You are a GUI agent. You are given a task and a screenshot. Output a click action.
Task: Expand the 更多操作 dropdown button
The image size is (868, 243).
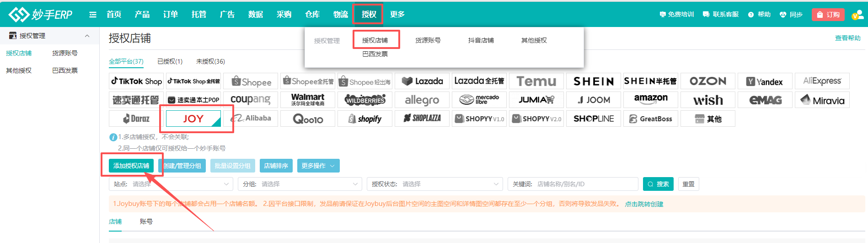pos(318,166)
